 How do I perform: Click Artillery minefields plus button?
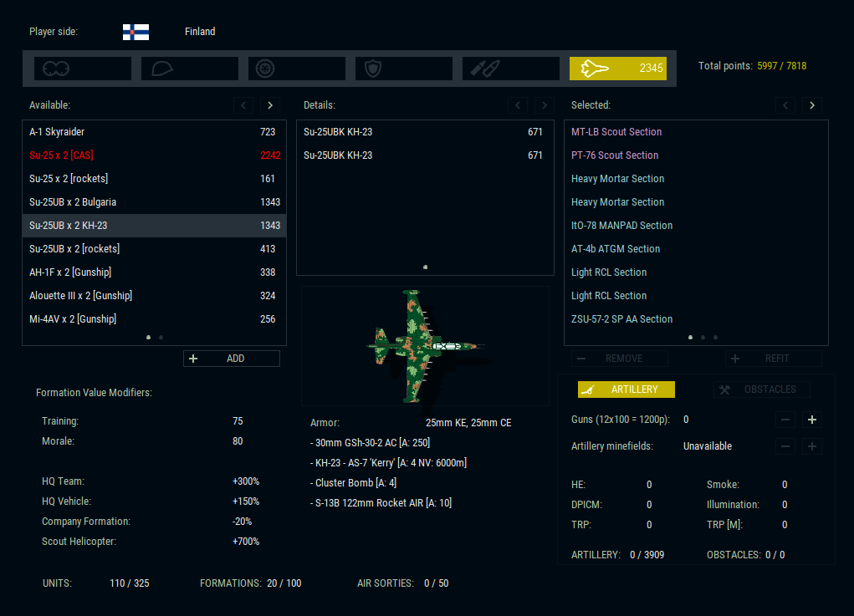coord(812,446)
